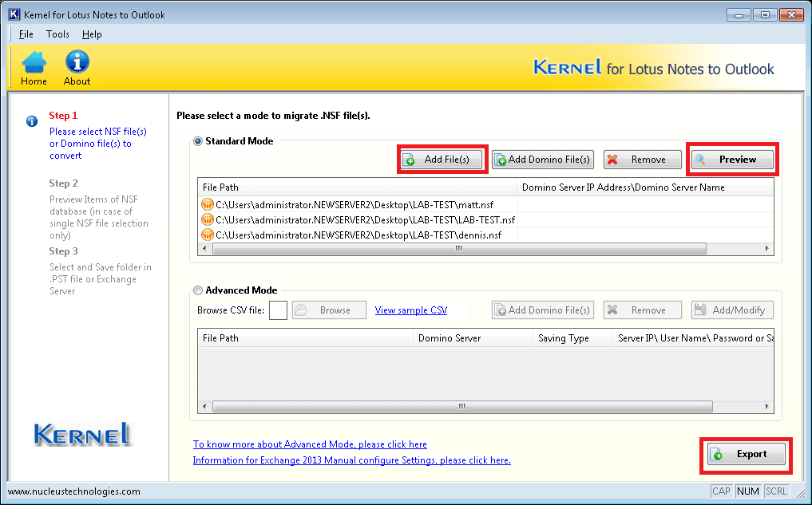This screenshot has width=812, height=505.
Task: Click right arrow of Standard Mode list scrollbar
Action: pos(767,248)
